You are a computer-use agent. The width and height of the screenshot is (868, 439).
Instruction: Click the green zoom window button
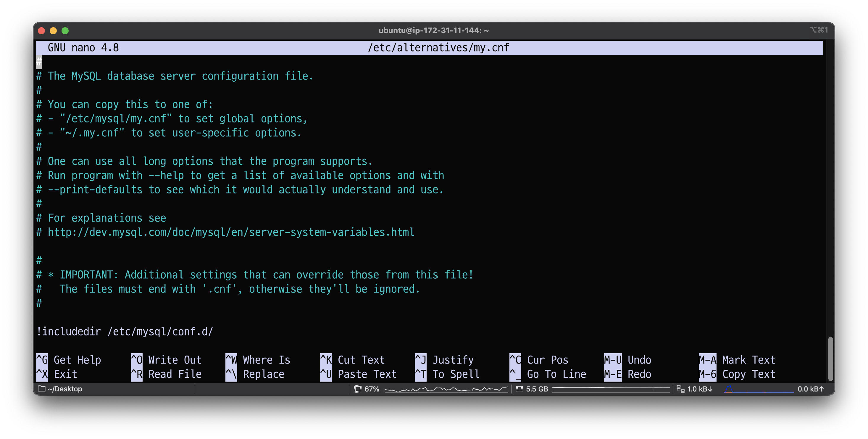point(65,31)
